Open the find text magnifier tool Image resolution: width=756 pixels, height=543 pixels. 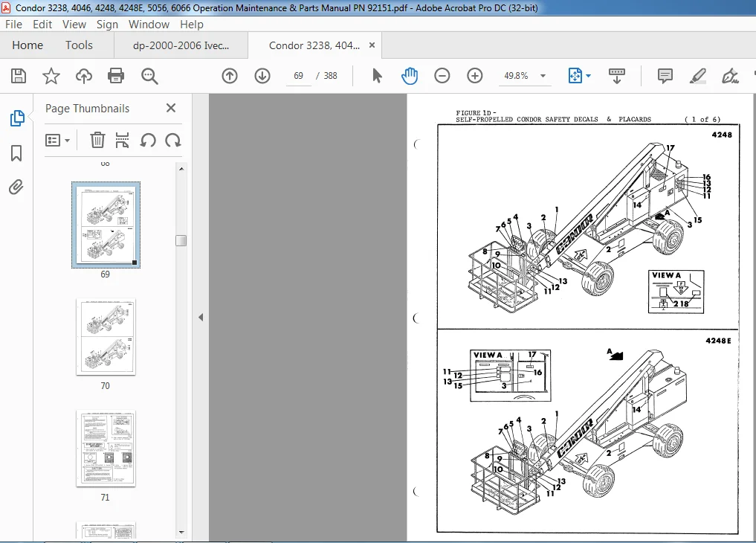click(x=149, y=76)
